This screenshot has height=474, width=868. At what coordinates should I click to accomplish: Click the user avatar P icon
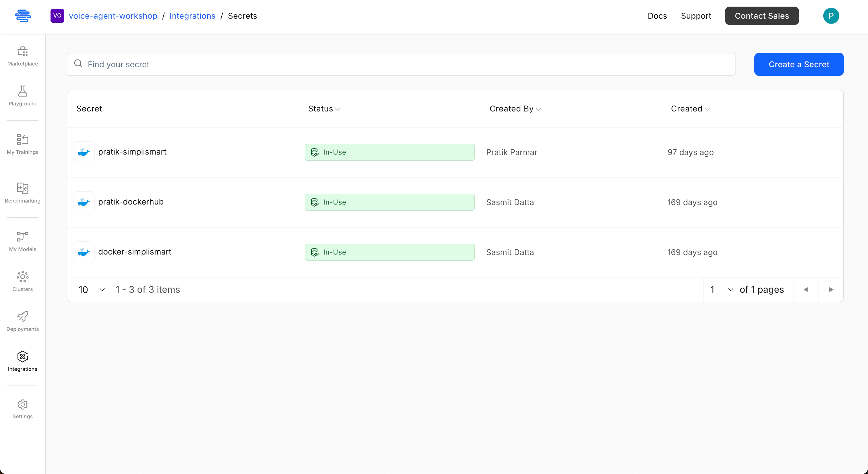coord(831,16)
